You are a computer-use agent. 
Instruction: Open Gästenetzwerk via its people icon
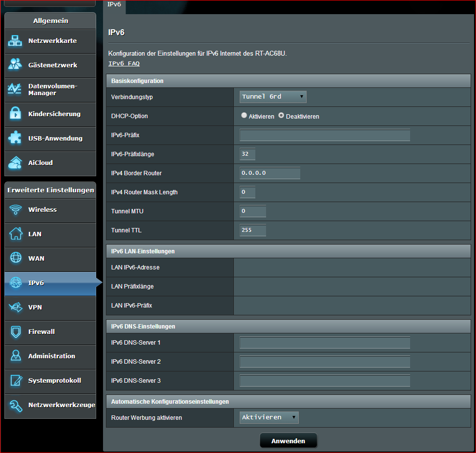[x=15, y=65]
